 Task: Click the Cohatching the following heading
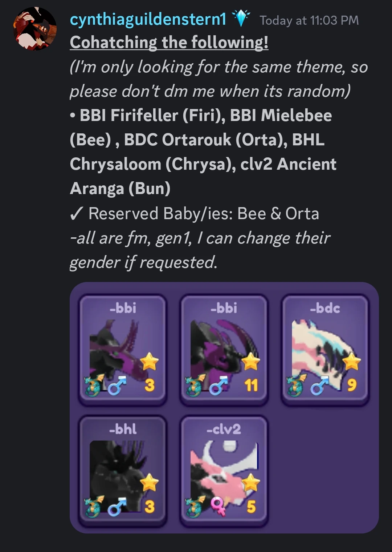(x=169, y=42)
